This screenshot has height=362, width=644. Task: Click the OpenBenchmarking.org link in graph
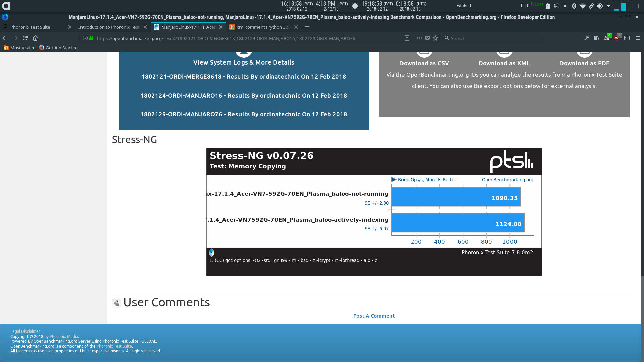pos(507,180)
